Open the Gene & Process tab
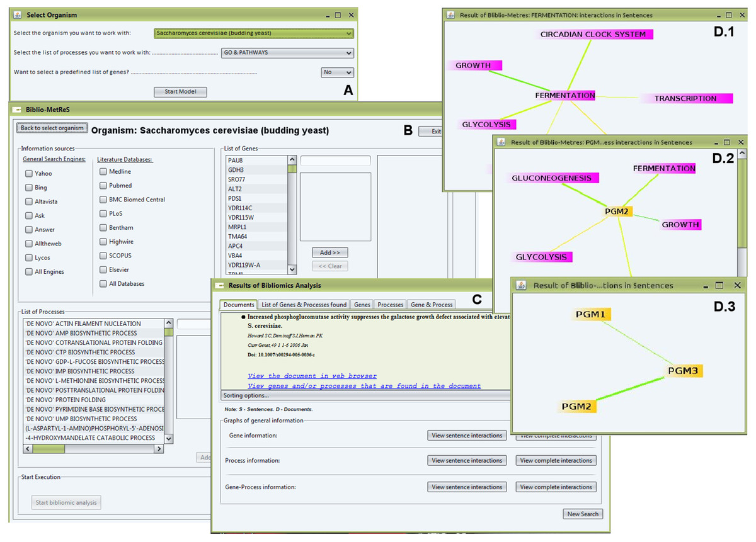 (432, 305)
